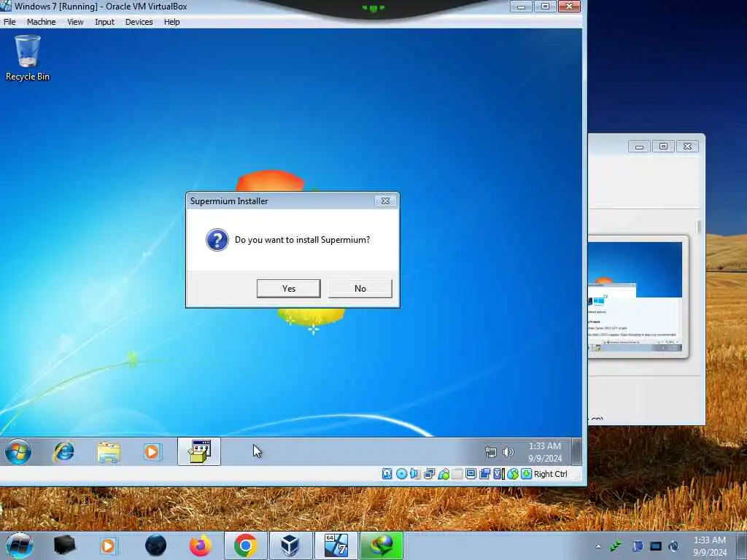This screenshot has height=560, width=747.
Task: Click the network adapters indicator in VirtualBox
Action: point(429,474)
